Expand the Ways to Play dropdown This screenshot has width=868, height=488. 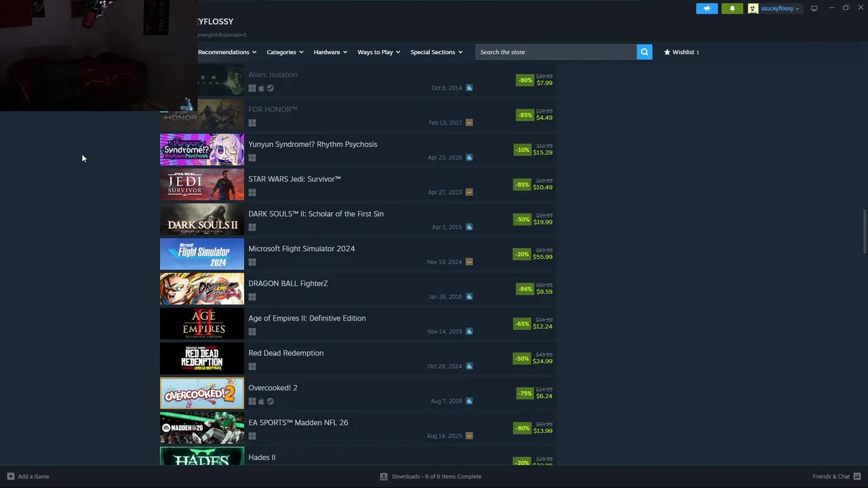(x=378, y=52)
